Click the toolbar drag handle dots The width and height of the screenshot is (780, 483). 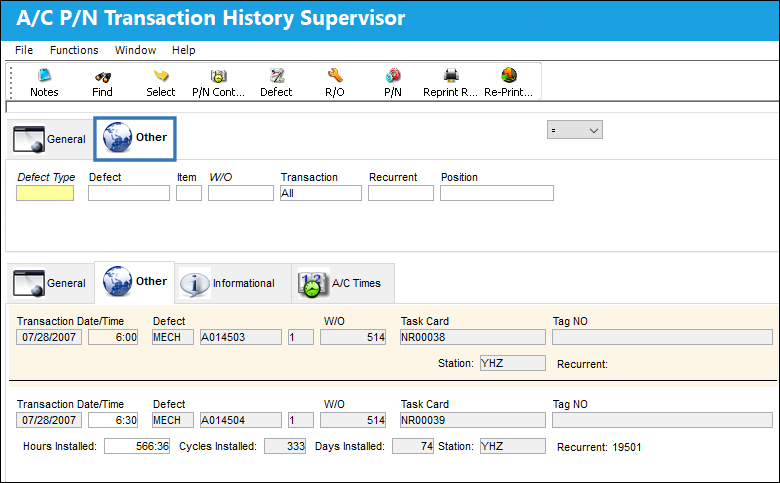(11, 83)
